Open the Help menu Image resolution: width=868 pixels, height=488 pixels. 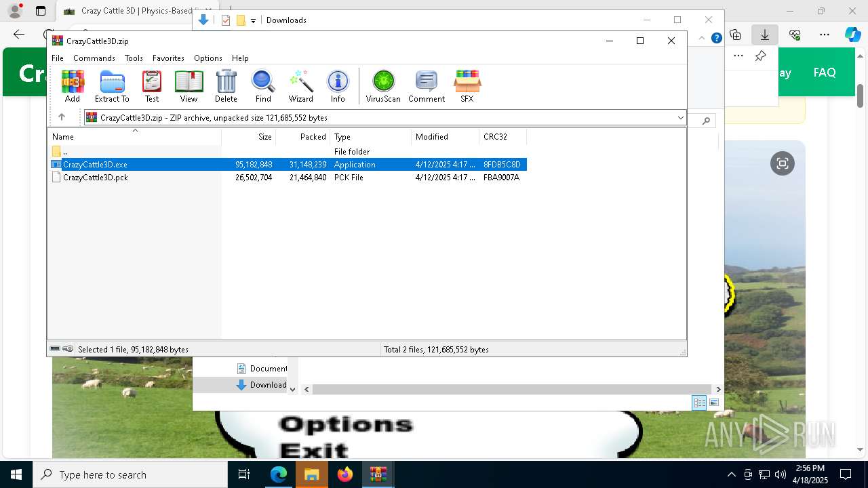point(240,58)
